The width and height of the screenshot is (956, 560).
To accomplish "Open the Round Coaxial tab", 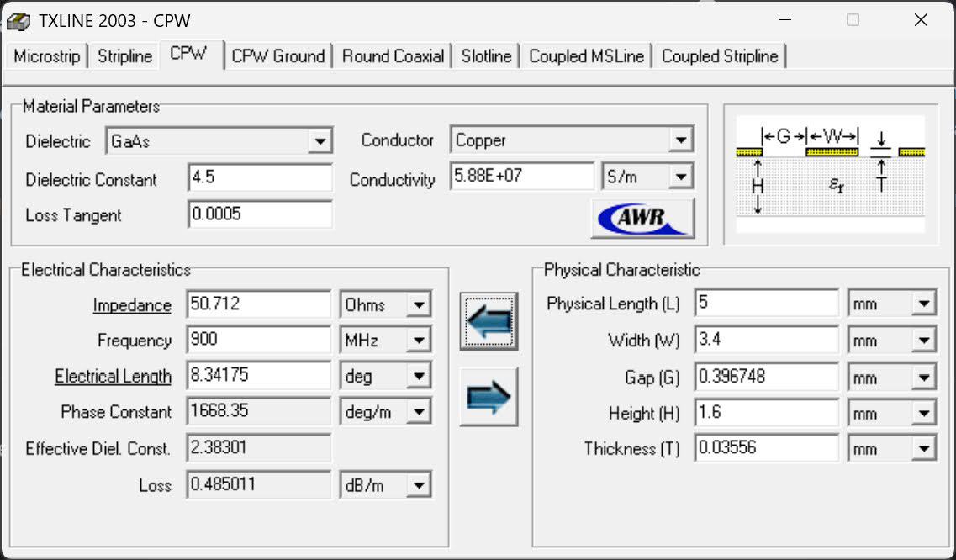I will 393,56.
